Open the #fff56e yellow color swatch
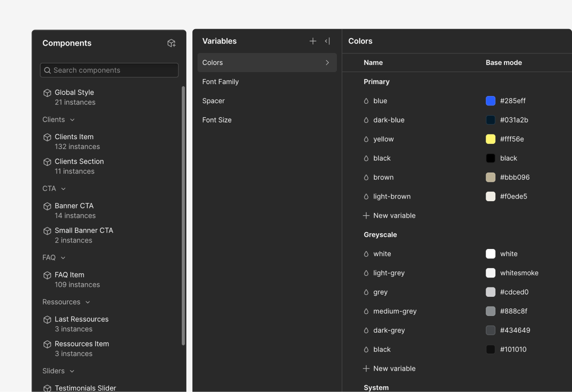 pos(491,139)
